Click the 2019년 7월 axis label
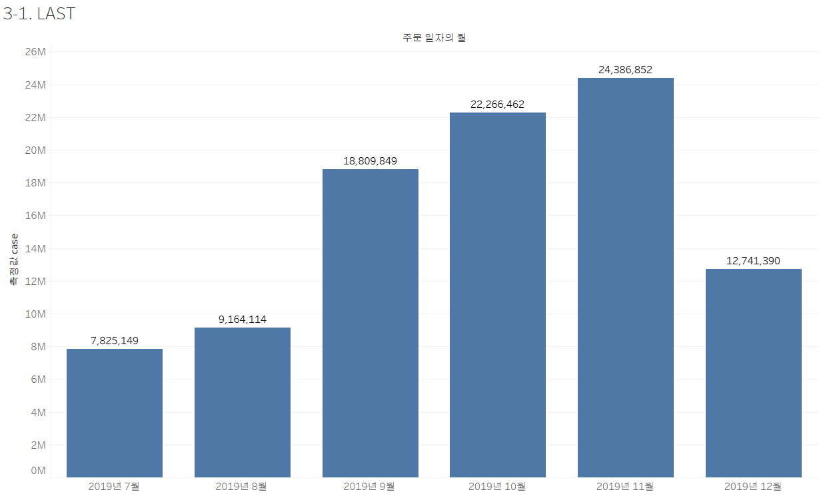823x504 pixels. (x=115, y=487)
